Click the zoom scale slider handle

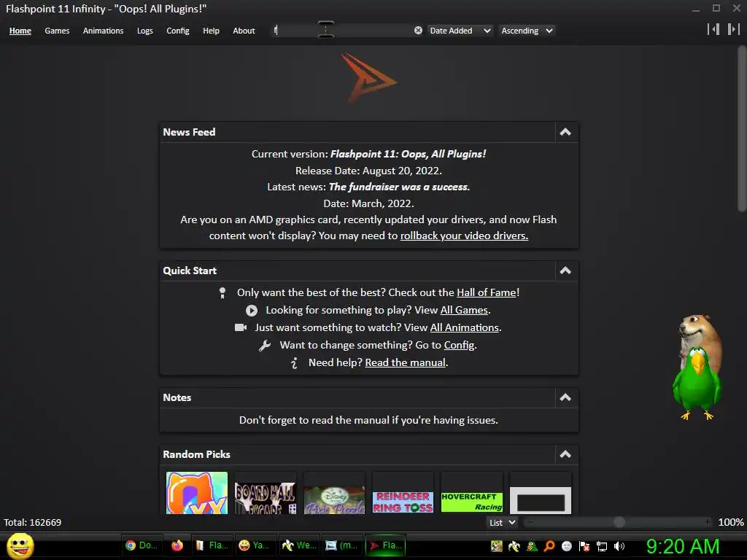pyautogui.click(x=619, y=522)
